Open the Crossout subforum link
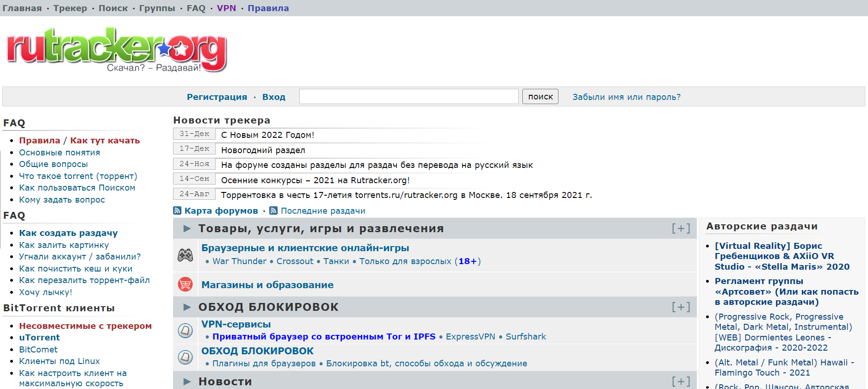The image size is (868, 389). (x=295, y=261)
